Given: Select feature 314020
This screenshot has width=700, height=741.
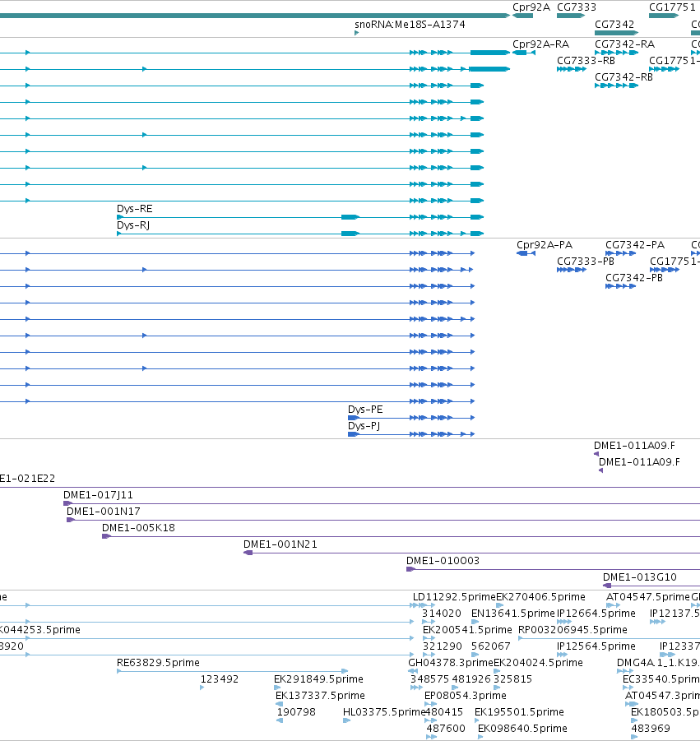Looking at the screenshot, I should tap(442, 614).
